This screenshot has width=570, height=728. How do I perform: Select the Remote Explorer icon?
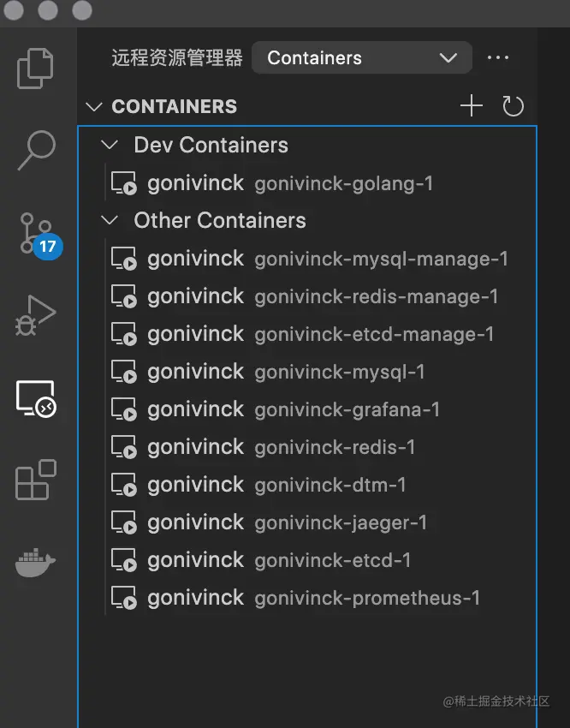[x=36, y=398]
